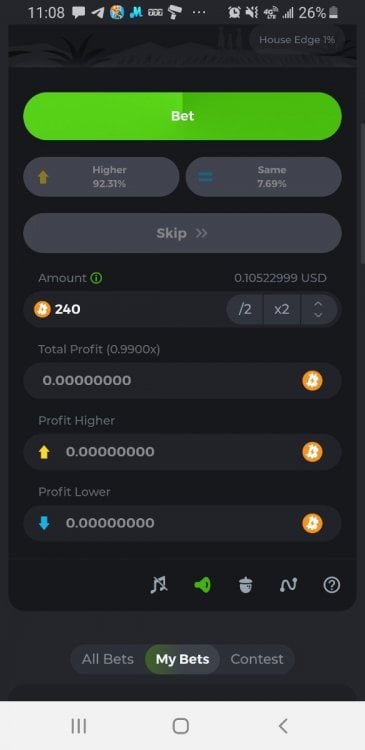Image resolution: width=365 pixels, height=750 pixels.
Task: Click the bitcoin icon in Amount field
Action: [42, 309]
